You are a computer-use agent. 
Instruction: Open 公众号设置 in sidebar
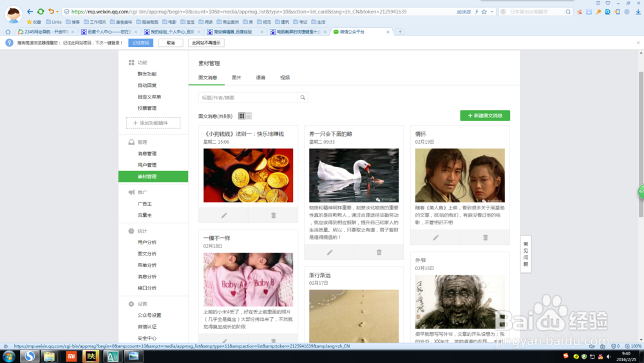pyautogui.click(x=149, y=315)
